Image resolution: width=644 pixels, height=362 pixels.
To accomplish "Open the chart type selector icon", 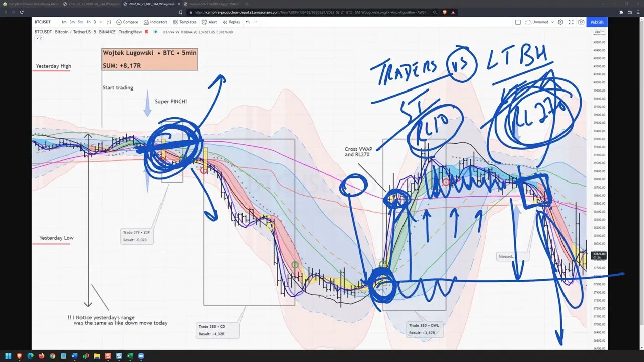I will click(109, 22).
